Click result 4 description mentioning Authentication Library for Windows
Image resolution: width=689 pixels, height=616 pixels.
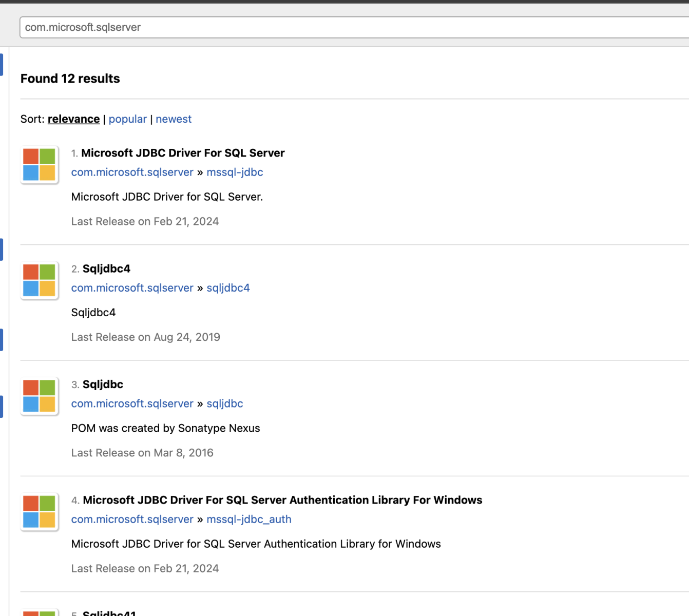pyautogui.click(x=256, y=544)
